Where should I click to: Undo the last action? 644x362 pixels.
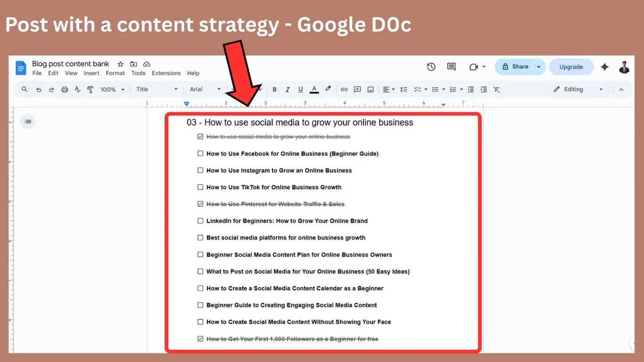(39, 90)
